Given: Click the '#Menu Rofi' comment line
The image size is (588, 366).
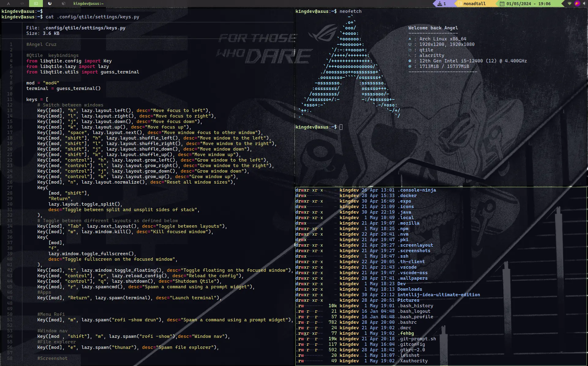Looking at the screenshot, I should pyautogui.click(x=51, y=314).
